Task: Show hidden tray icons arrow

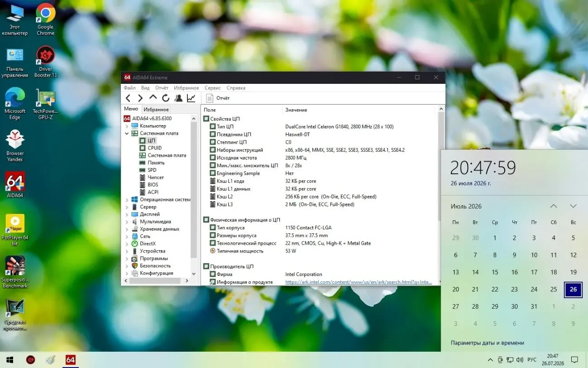Action: (490, 360)
